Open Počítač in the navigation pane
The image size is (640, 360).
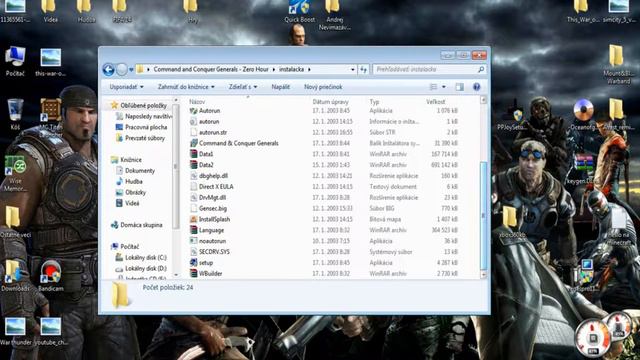click(129, 247)
